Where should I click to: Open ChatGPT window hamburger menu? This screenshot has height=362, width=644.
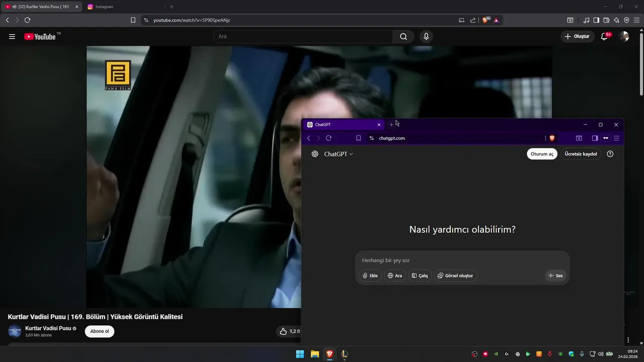[616, 138]
